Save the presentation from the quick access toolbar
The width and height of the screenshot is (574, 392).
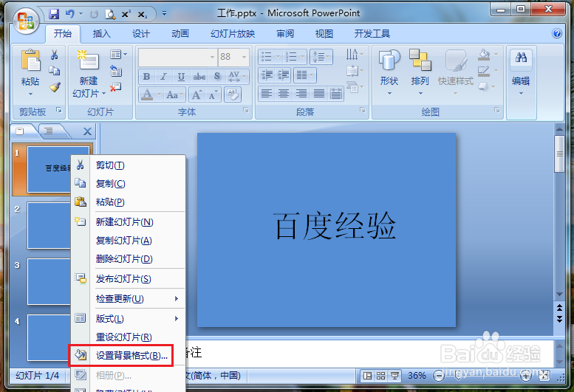click(54, 14)
